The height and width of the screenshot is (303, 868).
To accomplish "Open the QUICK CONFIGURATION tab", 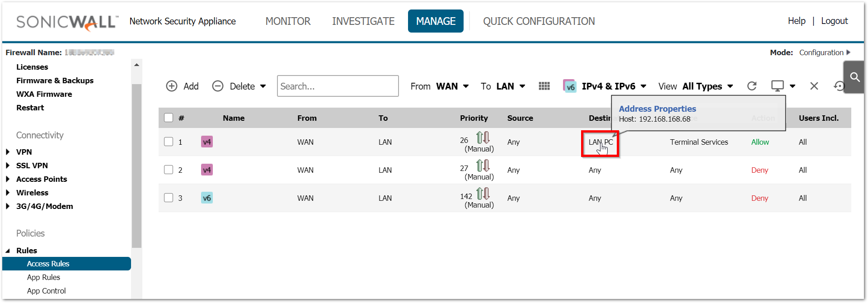I will [x=539, y=21].
